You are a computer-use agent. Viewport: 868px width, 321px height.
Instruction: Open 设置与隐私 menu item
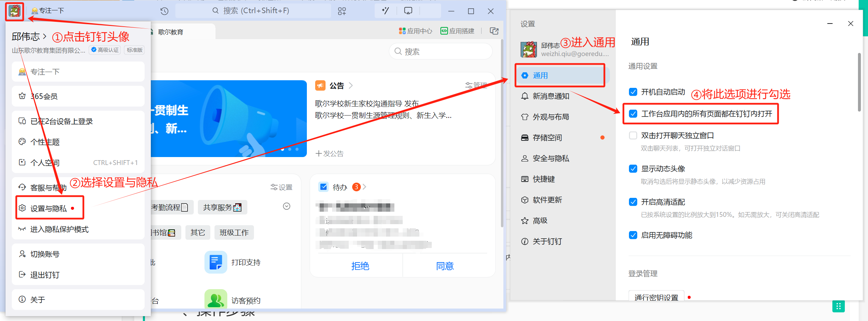[78, 208]
